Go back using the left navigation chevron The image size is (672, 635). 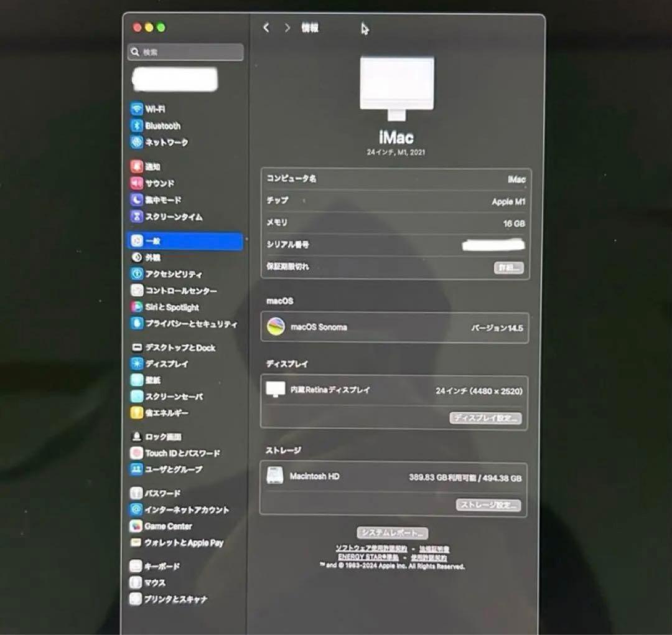[266, 28]
